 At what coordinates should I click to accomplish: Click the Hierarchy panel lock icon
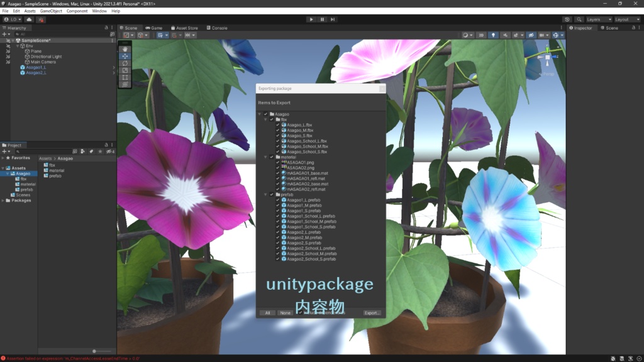pyautogui.click(x=106, y=28)
